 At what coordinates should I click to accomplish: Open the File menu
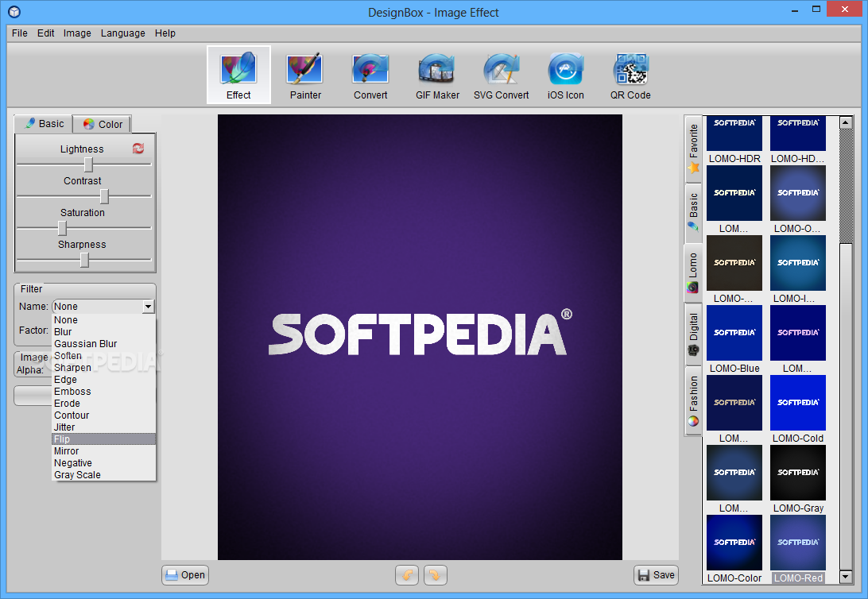pyautogui.click(x=19, y=33)
